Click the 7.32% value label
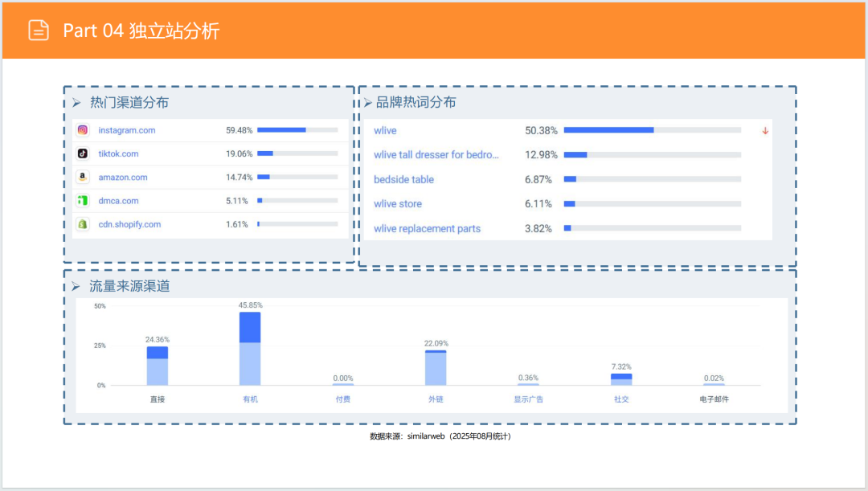 621,366
